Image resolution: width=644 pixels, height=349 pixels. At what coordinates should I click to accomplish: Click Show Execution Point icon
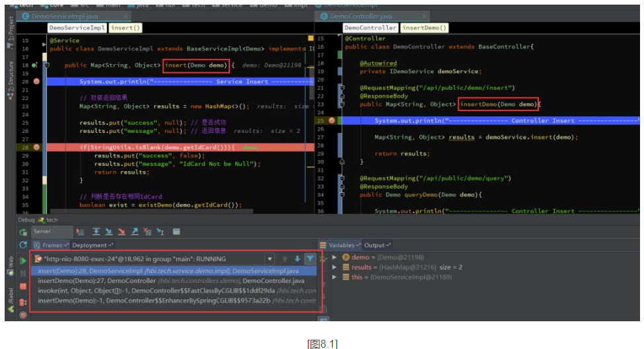pos(80,232)
